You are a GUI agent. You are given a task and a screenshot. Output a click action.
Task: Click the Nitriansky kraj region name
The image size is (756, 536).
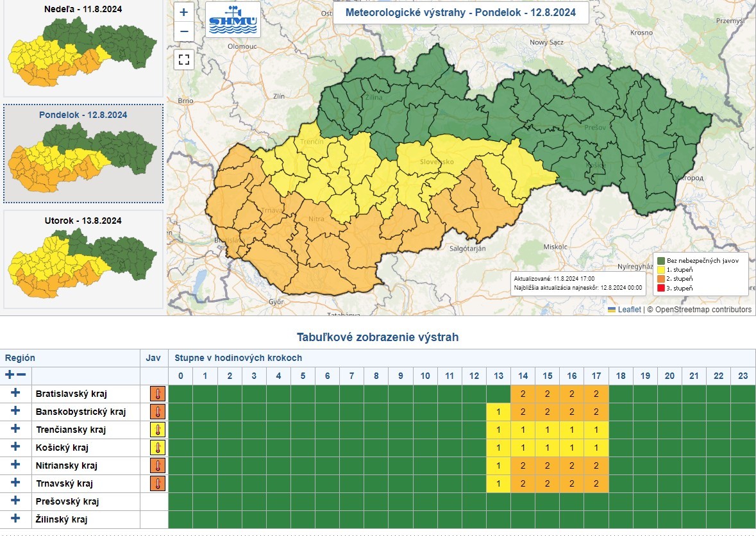point(67,465)
